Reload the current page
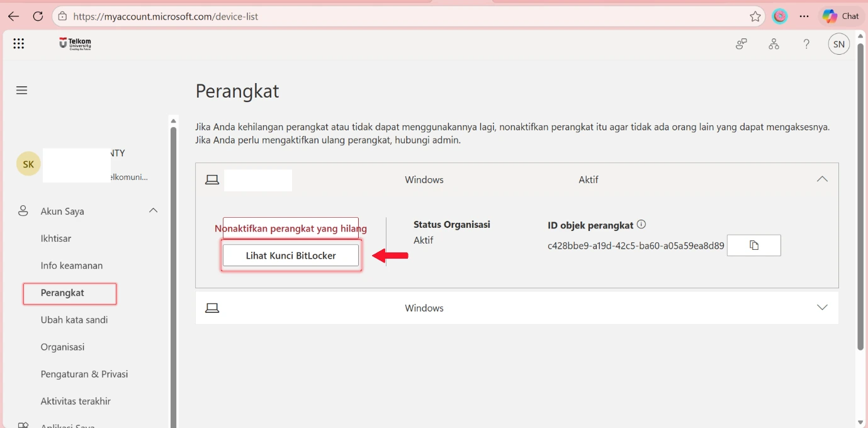The width and height of the screenshot is (868, 428). 37,16
